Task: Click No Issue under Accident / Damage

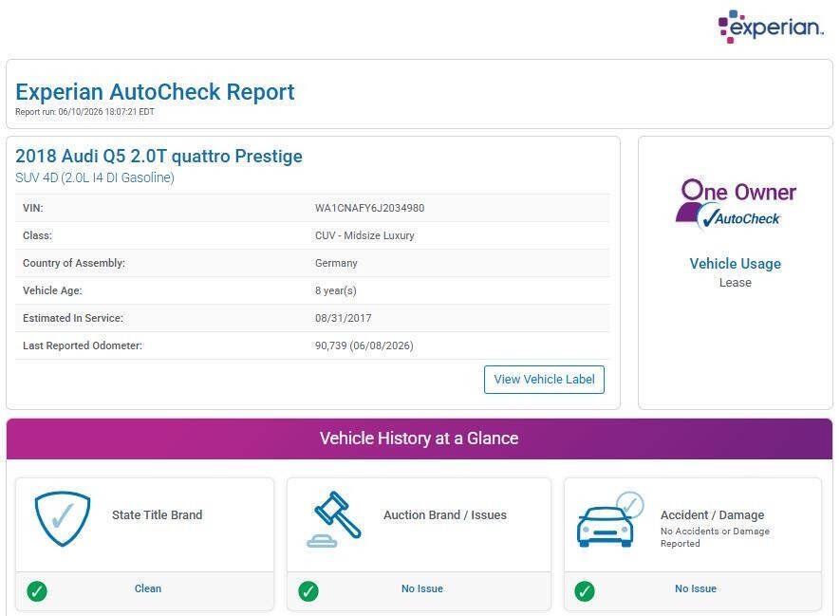Action: click(696, 588)
